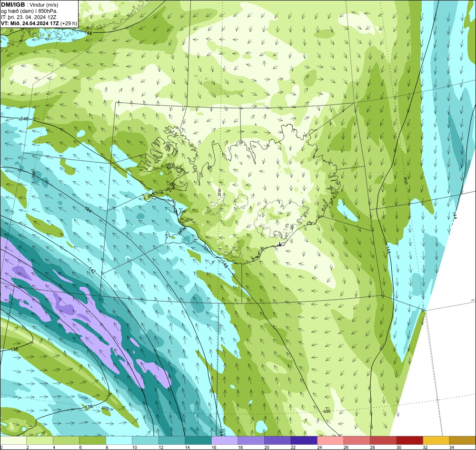Click the '(+29 h)' forecast offset text

(69, 23)
